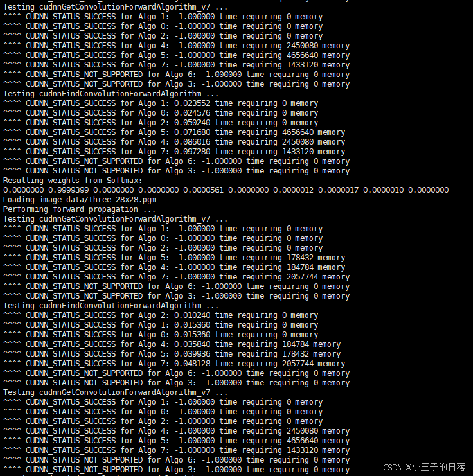Click the softmax value 0.0000561
Image resolution: width=473 pixels, height=476 pixels.
point(204,190)
